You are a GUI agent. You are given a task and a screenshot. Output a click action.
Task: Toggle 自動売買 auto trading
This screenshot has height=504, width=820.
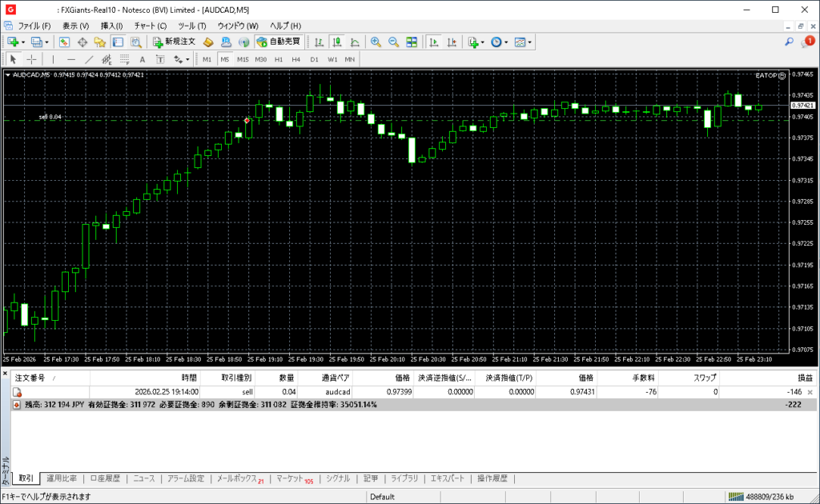(x=279, y=42)
